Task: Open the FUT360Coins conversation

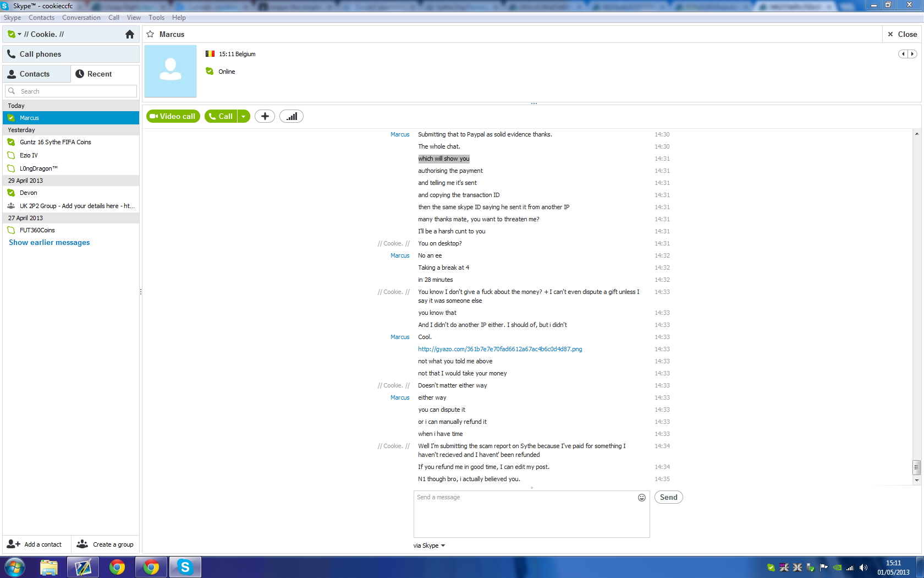Action: tap(71, 230)
